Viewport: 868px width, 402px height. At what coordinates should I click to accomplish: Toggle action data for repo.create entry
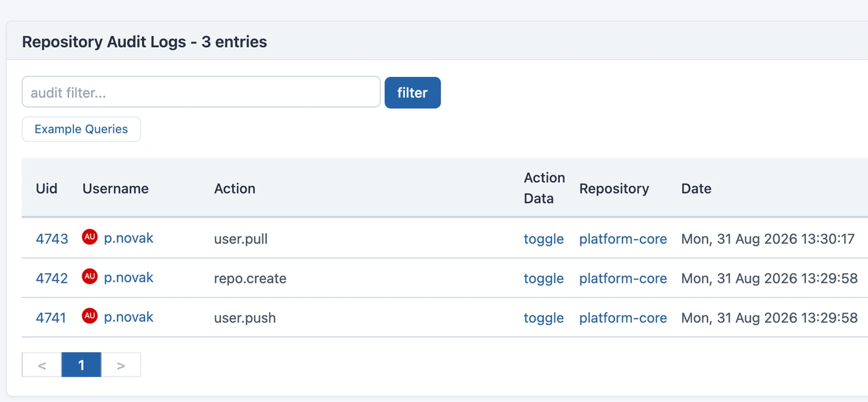(544, 279)
